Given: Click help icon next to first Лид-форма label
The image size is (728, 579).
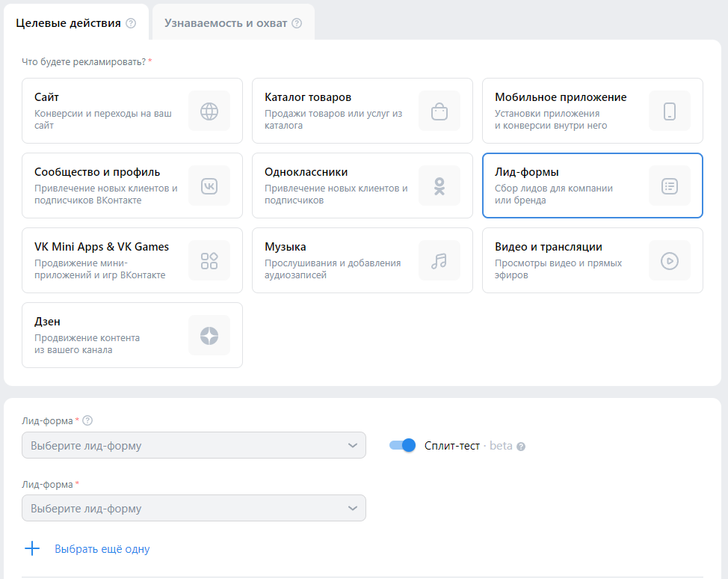Looking at the screenshot, I should [x=87, y=421].
